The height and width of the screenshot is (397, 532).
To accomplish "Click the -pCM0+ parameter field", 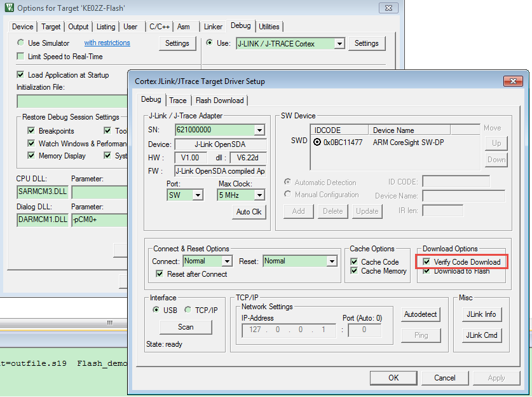I will [100, 219].
